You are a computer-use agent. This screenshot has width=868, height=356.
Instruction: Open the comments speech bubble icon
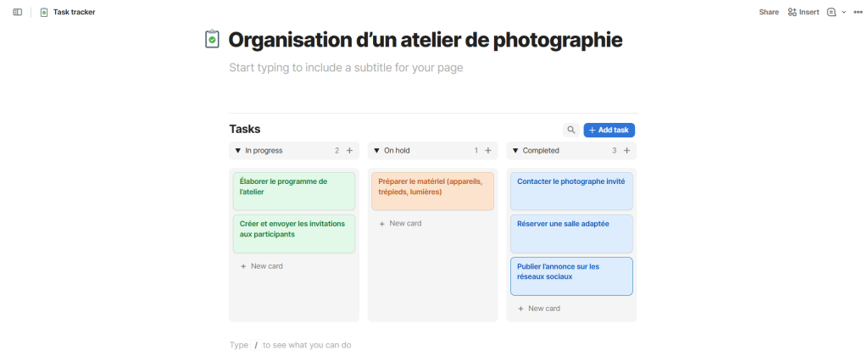832,12
